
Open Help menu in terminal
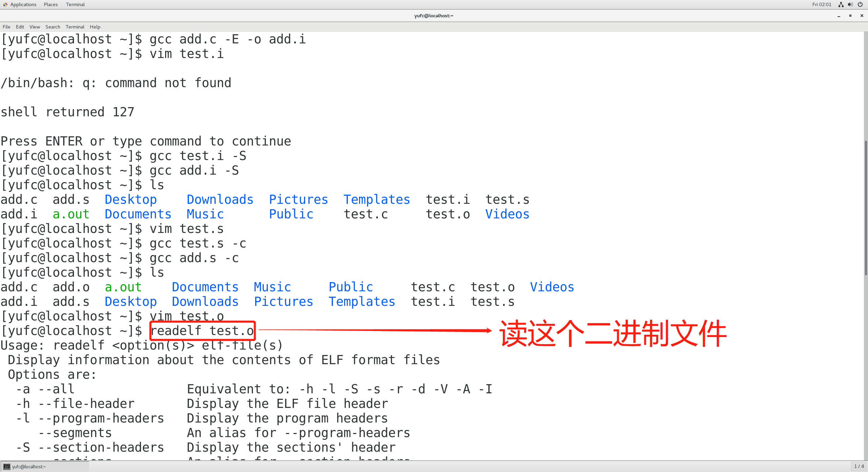pyautogui.click(x=95, y=26)
